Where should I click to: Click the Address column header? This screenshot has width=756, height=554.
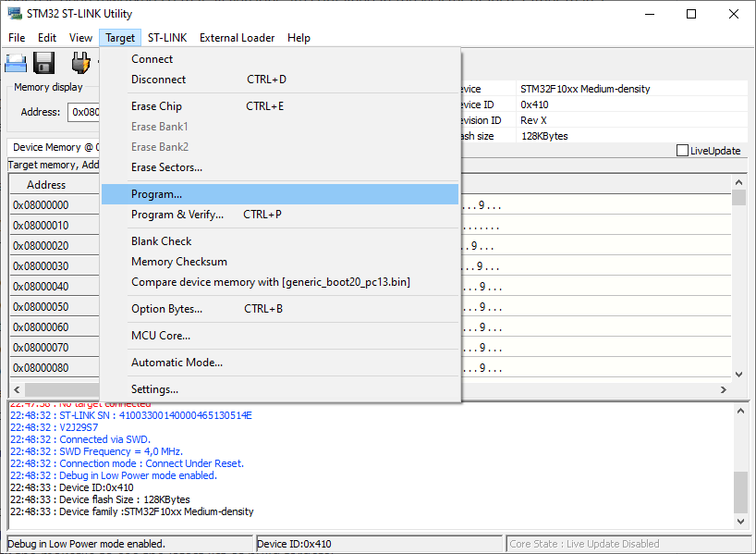tap(54, 185)
